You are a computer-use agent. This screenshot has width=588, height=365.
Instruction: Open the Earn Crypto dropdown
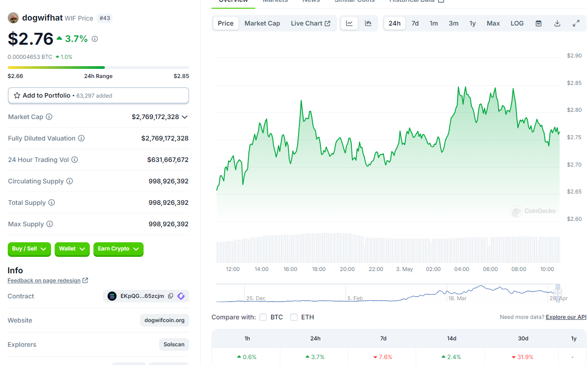click(119, 249)
